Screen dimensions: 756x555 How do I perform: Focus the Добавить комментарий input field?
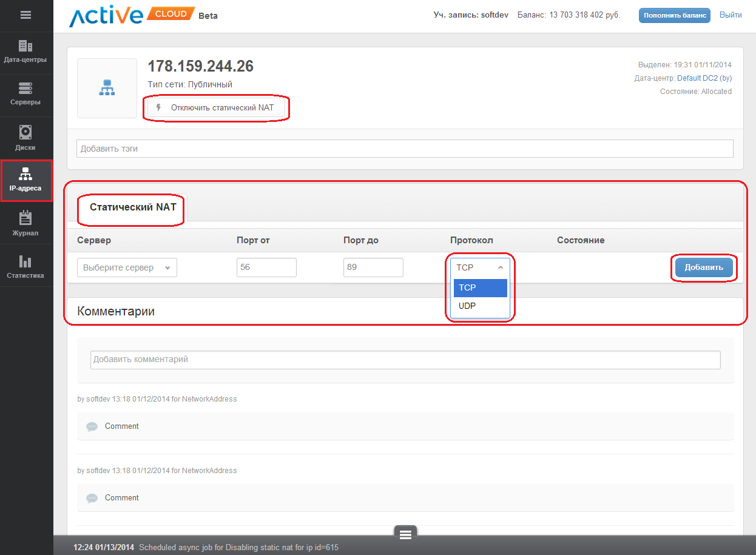405,360
